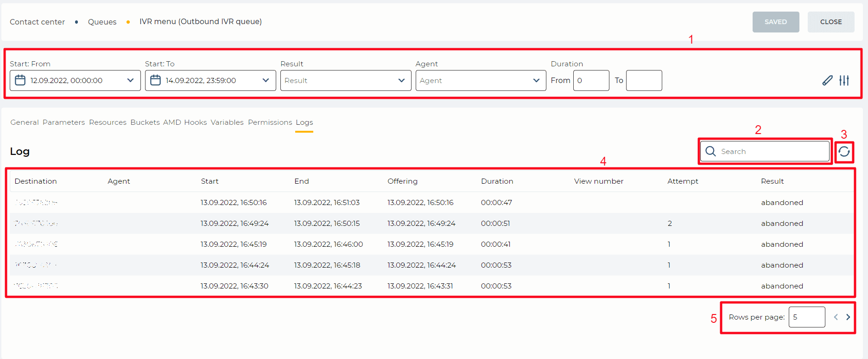Open the Agent filter dropdown
868x359 pixels.
481,80
